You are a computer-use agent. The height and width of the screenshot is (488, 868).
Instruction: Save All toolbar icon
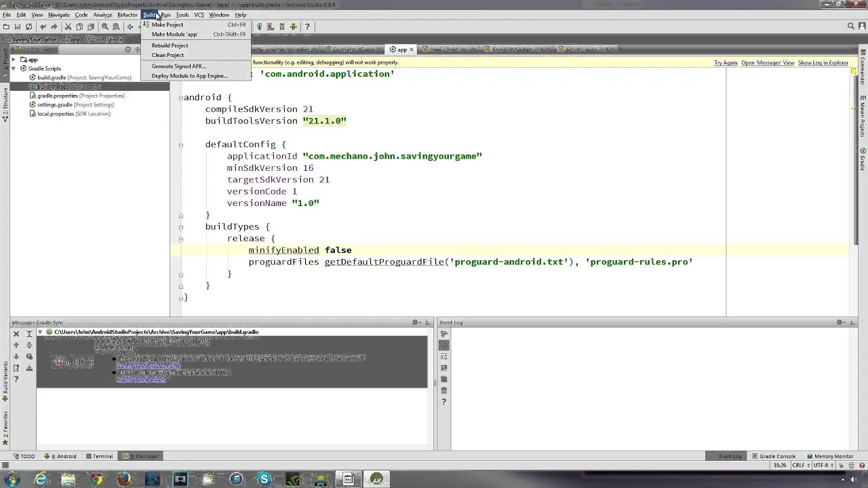(x=18, y=26)
